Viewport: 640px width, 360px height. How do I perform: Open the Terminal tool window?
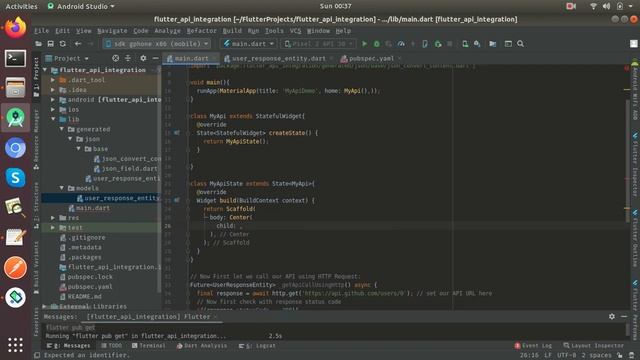tap(149, 346)
